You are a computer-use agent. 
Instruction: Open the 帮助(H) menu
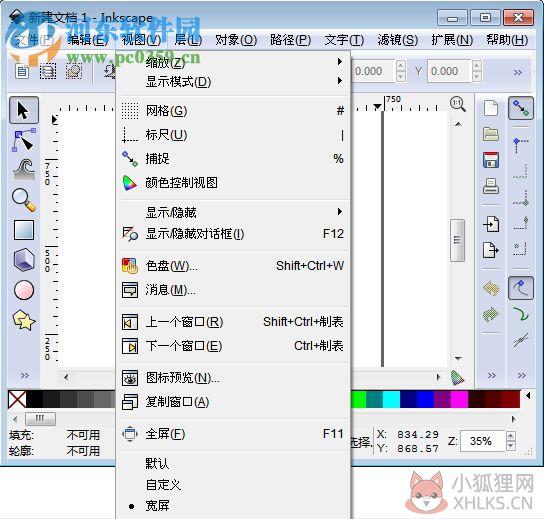[x=507, y=40]
